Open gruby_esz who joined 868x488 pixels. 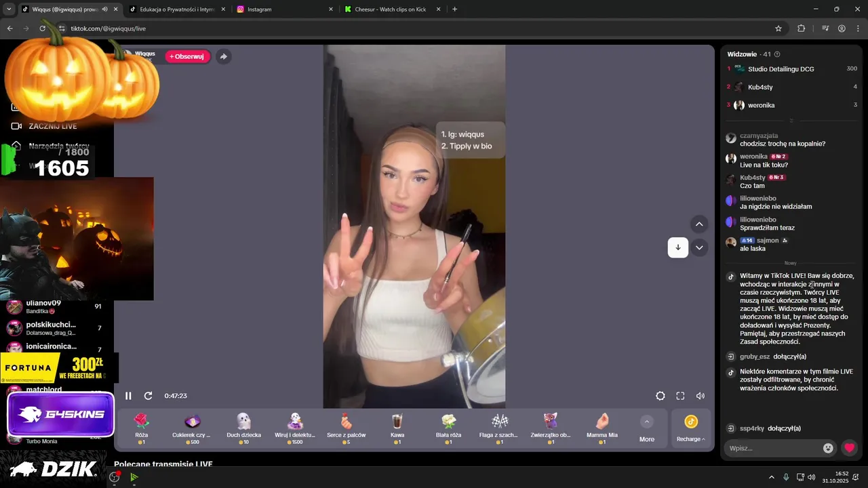pyautogui.click(x=755, y=357)
